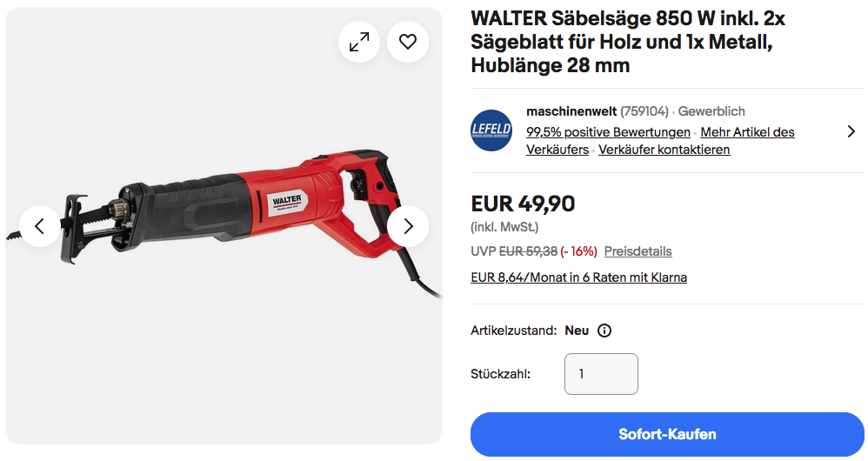Click Verkäufer kontaktieren link

664,150
